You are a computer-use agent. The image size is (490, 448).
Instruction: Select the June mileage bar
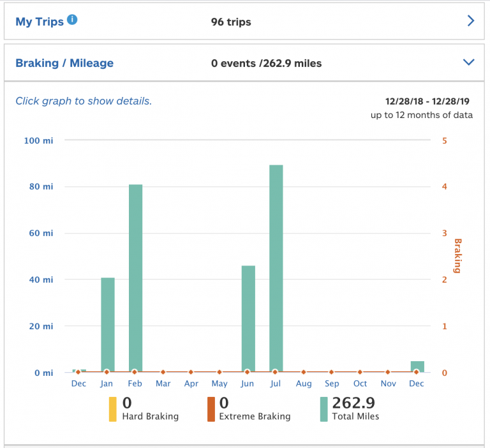[248, 318]
